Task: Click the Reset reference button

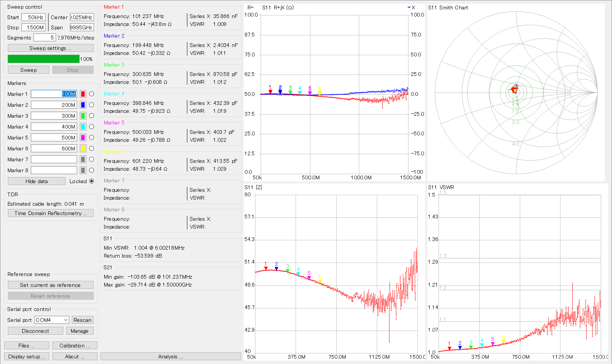Action: (x=51, y=296)
